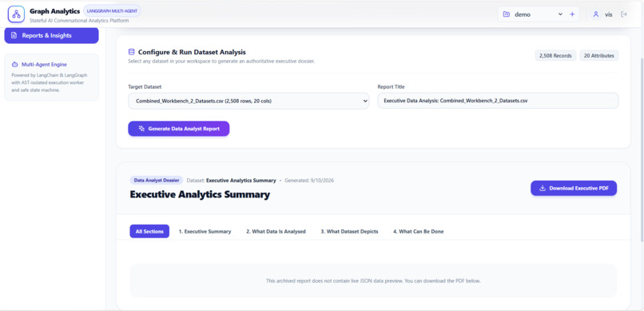644x311 pixels.
Task: Switch to 2. What Data Is Analysed tab
Action: click(x=276, y=231)
